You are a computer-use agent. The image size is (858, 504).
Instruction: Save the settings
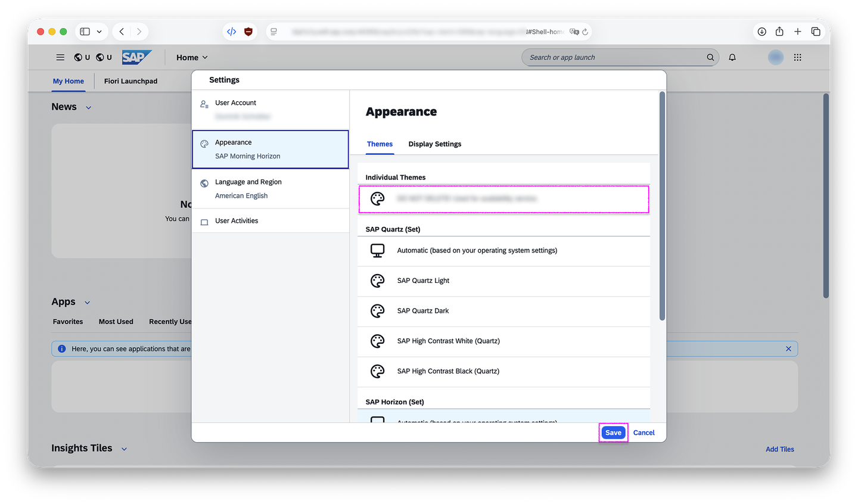[x=613, y=433]
